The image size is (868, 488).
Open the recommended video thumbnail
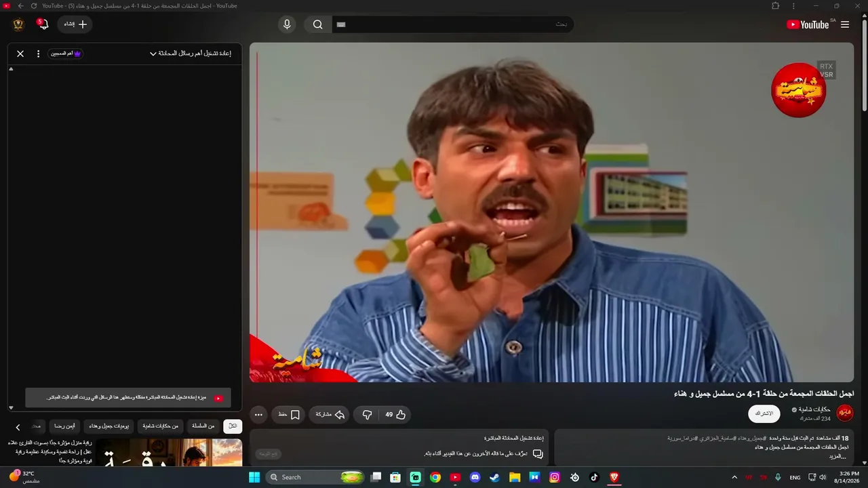[x=169, y=453]
